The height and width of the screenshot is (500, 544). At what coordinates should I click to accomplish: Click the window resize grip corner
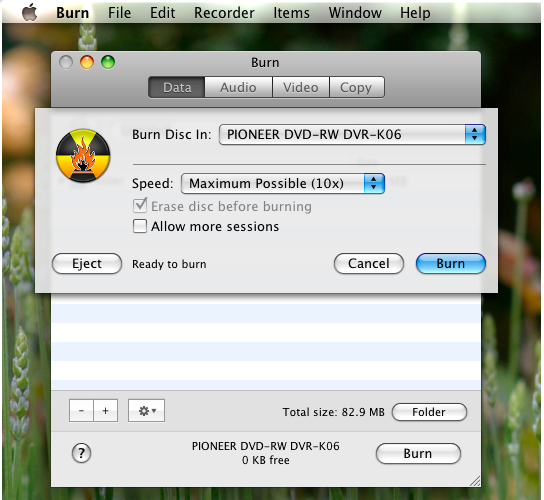click(475, 481)
